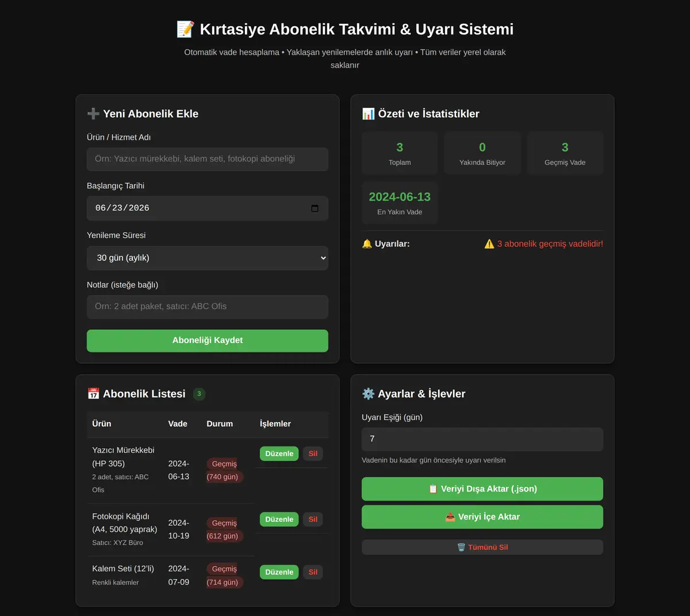
Task: Click the Toplam statistic card
Action: coord(400,153)
